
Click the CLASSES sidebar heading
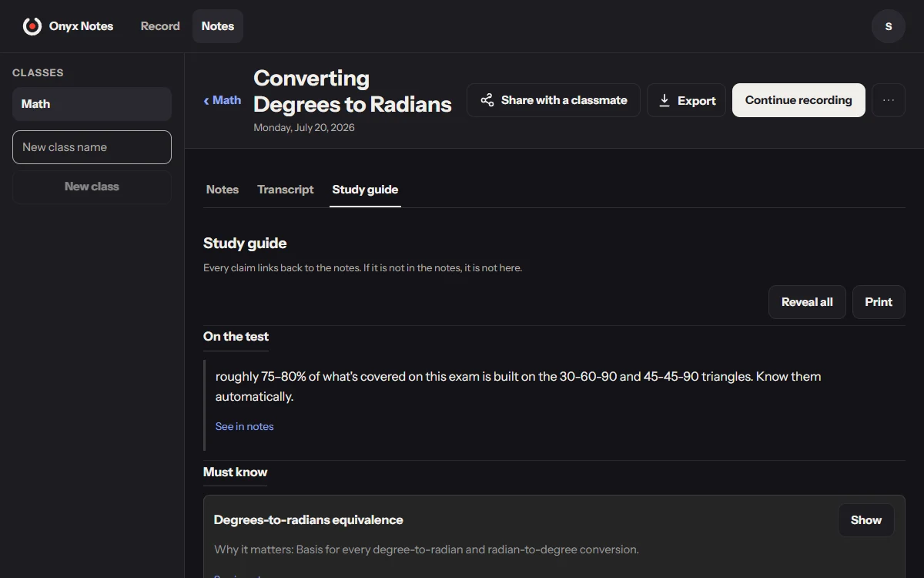coord(38,72)
